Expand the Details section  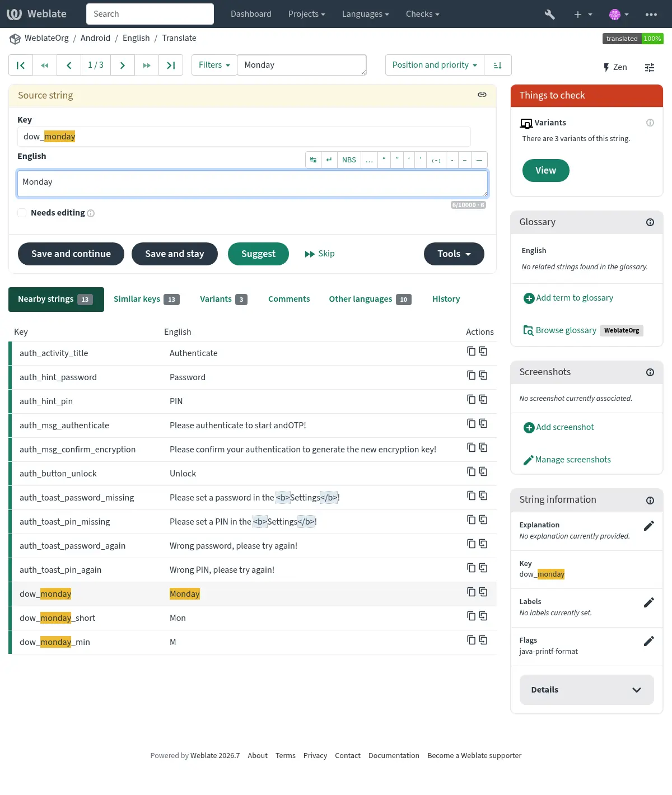[587, 690]
